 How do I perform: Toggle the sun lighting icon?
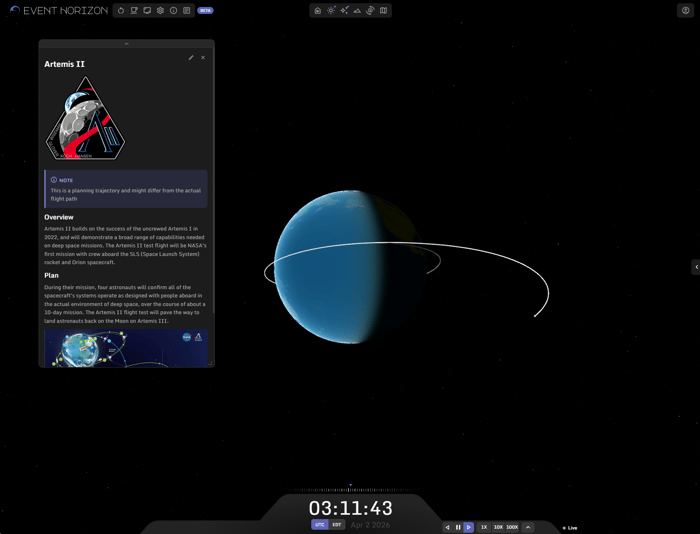click(x=331, y=10)
